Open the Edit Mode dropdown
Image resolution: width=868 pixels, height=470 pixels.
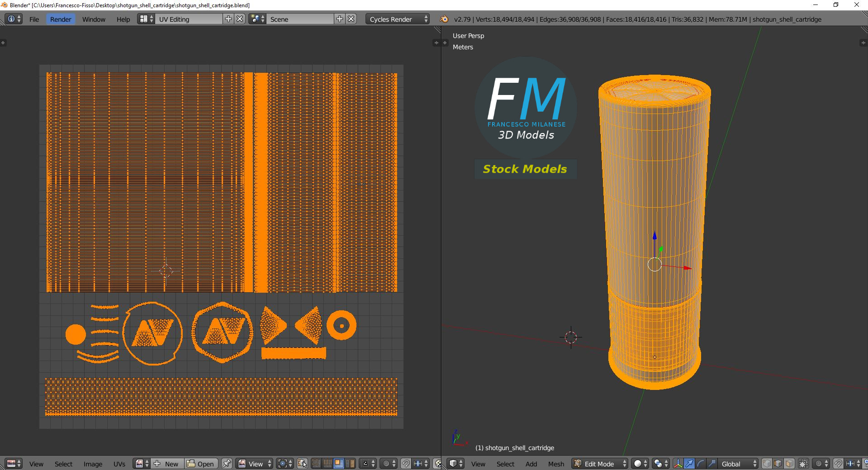click(x=600, y=464)
